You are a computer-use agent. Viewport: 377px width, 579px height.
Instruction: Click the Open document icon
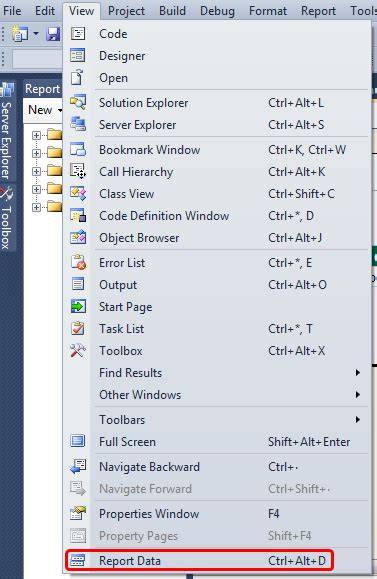[x=78, y=78]
